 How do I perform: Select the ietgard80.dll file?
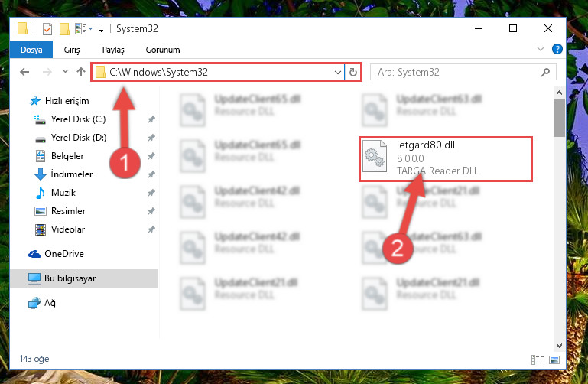(446, 159)
